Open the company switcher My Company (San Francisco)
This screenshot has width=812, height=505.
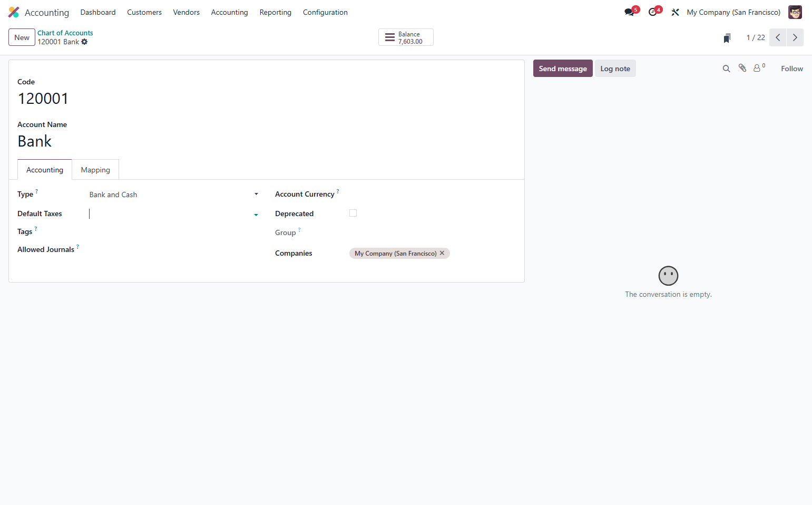click(733, 12)
